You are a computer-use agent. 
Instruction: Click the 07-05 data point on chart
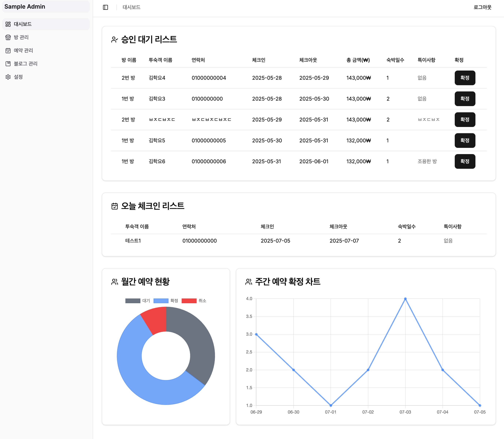[x=480, y=405]
